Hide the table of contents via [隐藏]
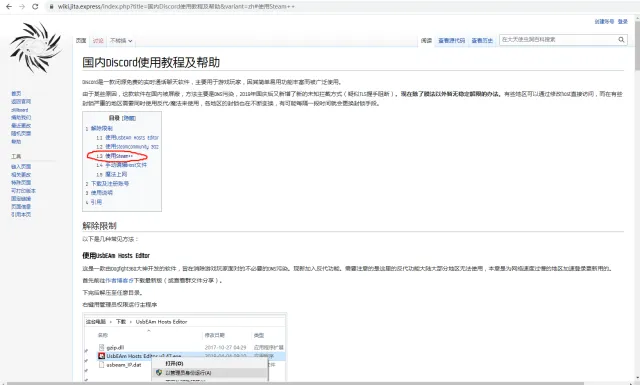Image resolution: width=640 pixels, height=385 pixels. point(129,118)
